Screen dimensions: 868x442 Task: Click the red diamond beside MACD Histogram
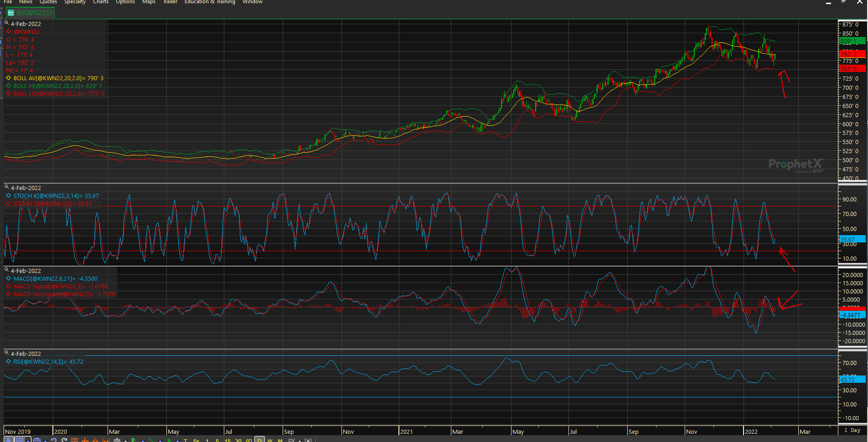pos(8,294)
